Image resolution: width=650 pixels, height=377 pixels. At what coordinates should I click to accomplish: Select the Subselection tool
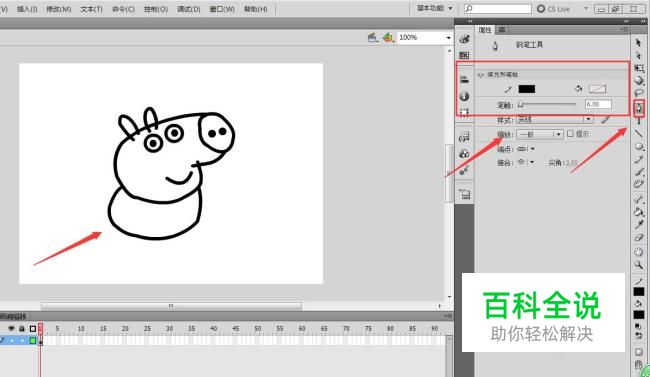pyautogui.click(x=638, y=55)
